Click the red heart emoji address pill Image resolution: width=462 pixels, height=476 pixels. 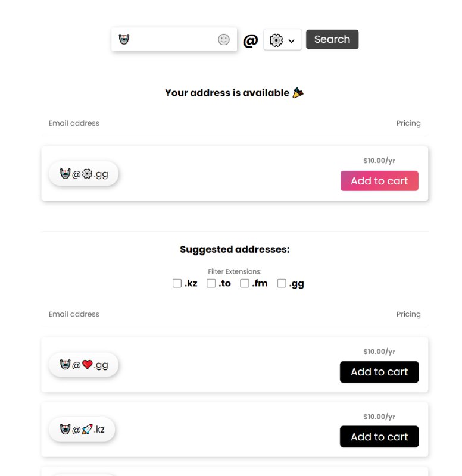[84, 365]
